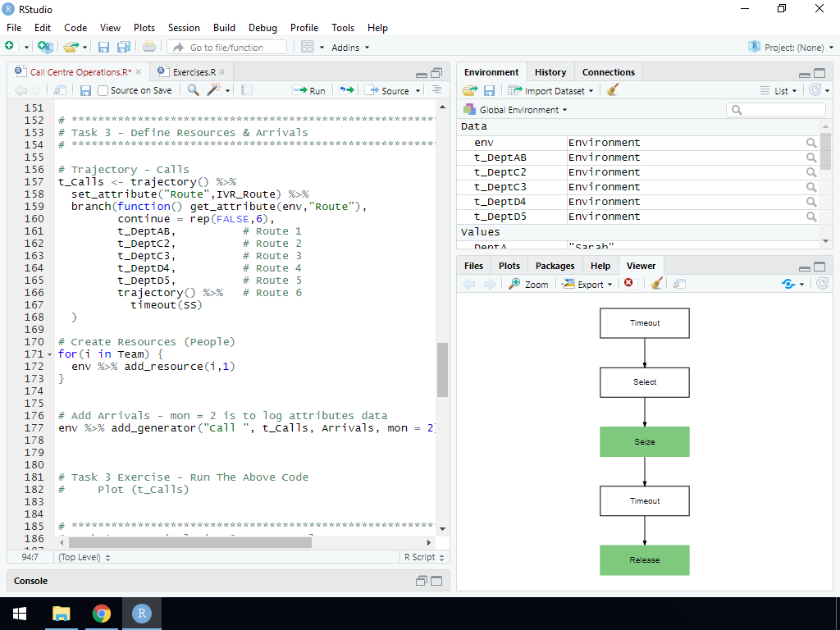Screen dimensions: 840x630
Task: Clear all Viewer items with broom icon
Action: [656, 284]
